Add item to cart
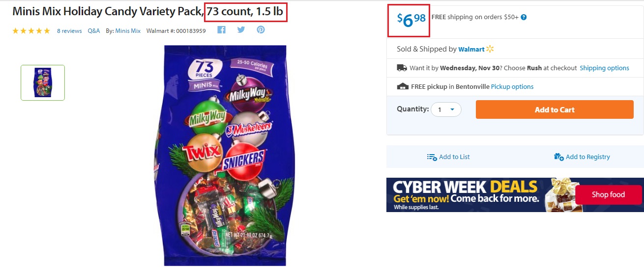Image resolution: width=644 pixels, height=270 pixels. point(555,109)
